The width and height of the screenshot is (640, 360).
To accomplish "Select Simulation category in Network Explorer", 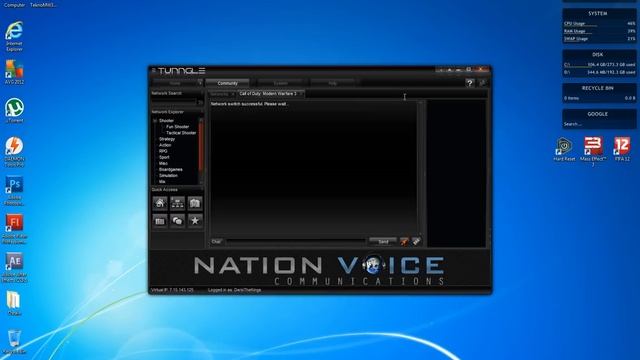I will pos(168,176).
